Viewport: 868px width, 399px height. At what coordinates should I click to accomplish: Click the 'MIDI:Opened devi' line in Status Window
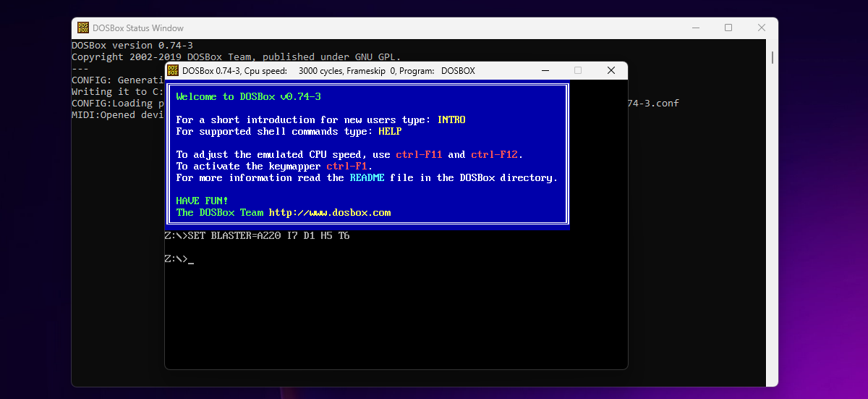click(118, 114)
